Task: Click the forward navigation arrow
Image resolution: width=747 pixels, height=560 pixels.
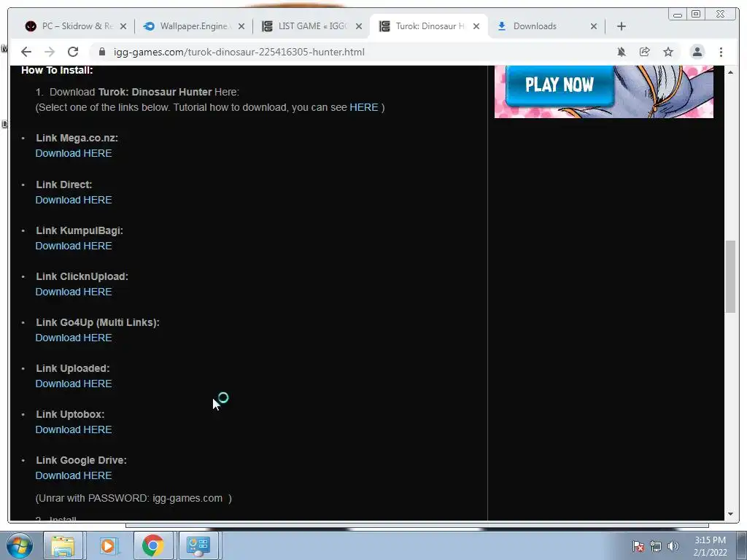Action: pyautogui.click(x=50, y=52)
